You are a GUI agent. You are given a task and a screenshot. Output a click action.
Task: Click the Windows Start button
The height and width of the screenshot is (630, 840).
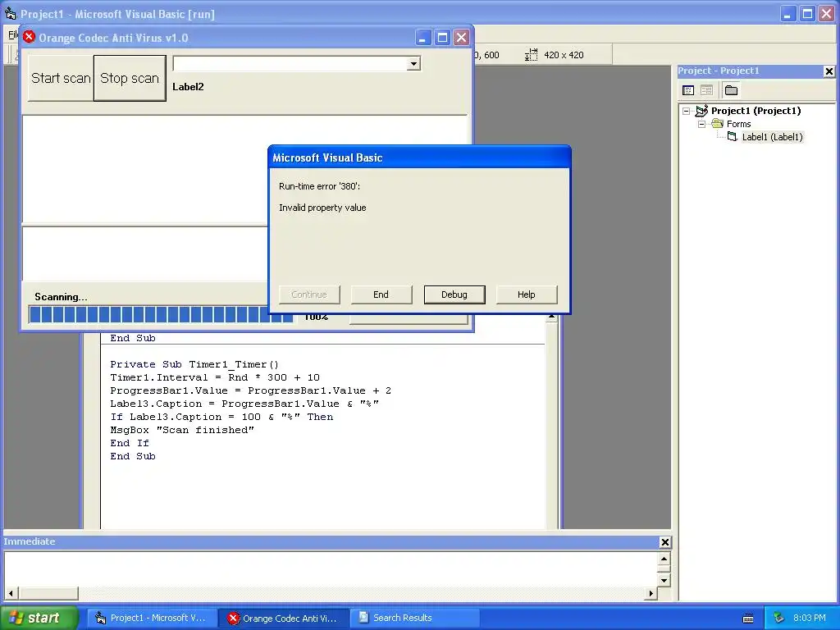click(39, 618)
